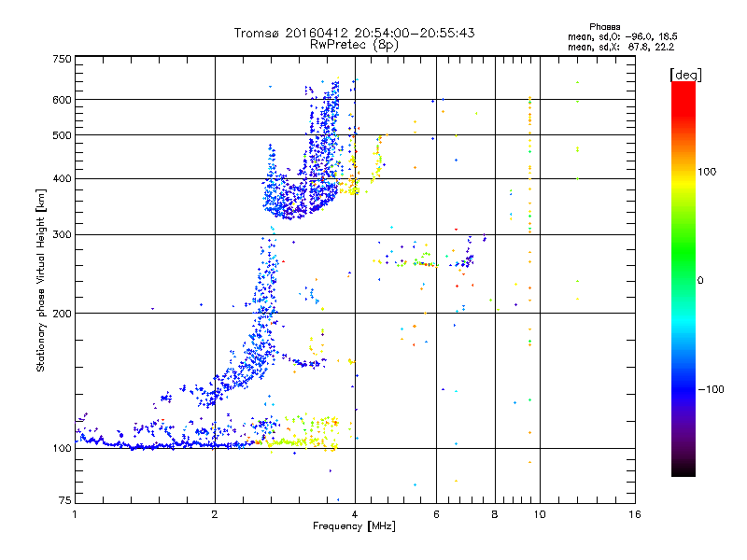
Task: Click the '300' y-axis tick label
Action: click(x=62, y=235)
